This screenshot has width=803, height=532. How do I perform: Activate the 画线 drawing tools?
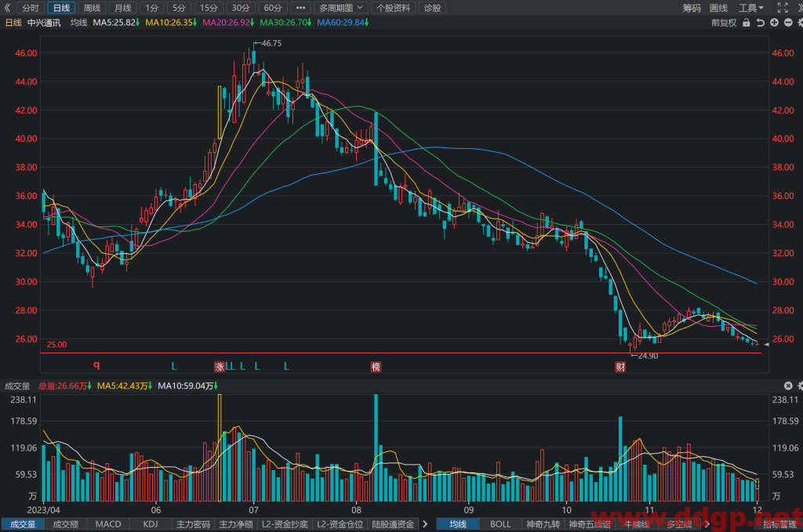[x=718, y=8]
